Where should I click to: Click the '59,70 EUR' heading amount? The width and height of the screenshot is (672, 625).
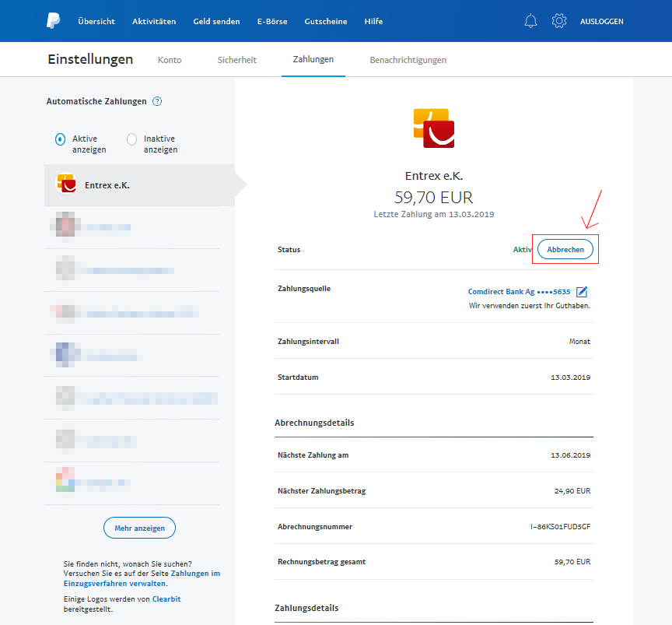(434, 198)
